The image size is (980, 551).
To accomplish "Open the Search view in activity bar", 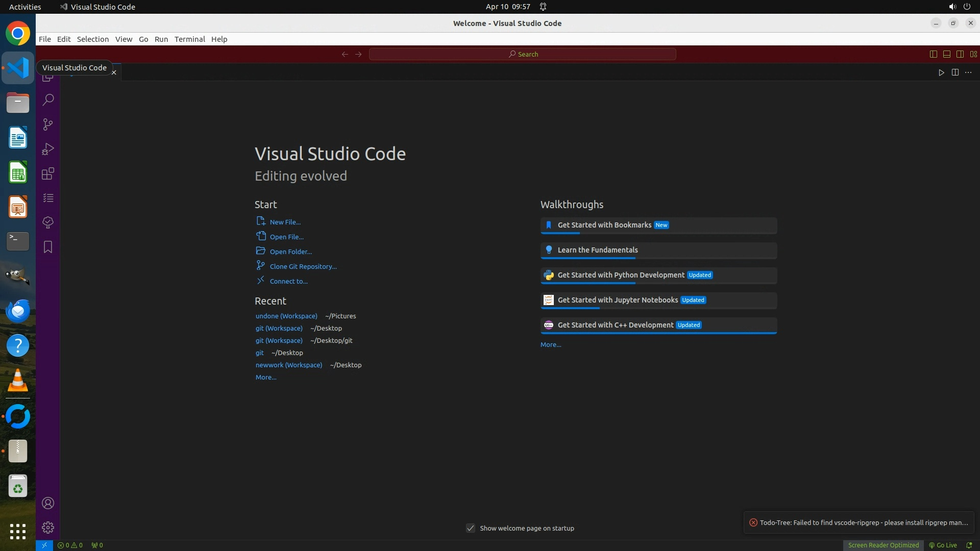I will point(48,100).
